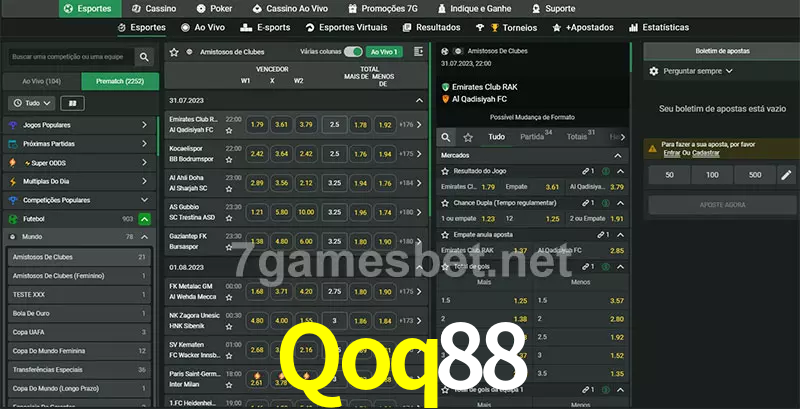Click the pencil edit stakes icon

pos(785,175)
